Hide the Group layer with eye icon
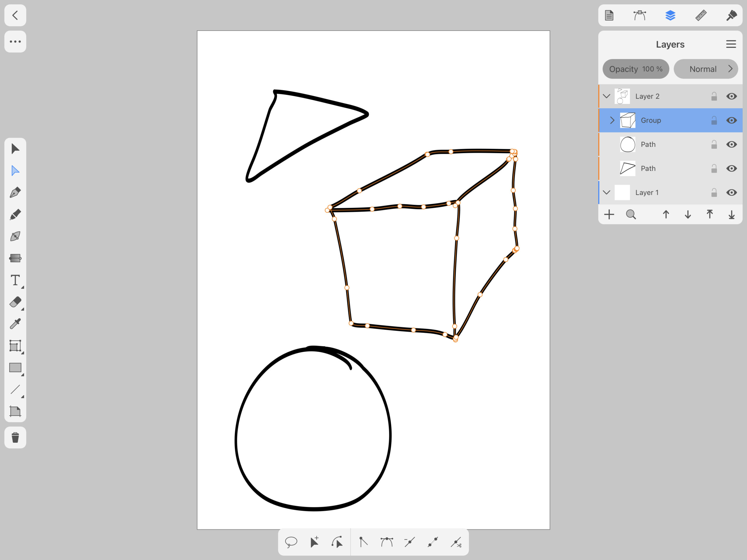Screen dimensions: 747x560 (732, 120)
